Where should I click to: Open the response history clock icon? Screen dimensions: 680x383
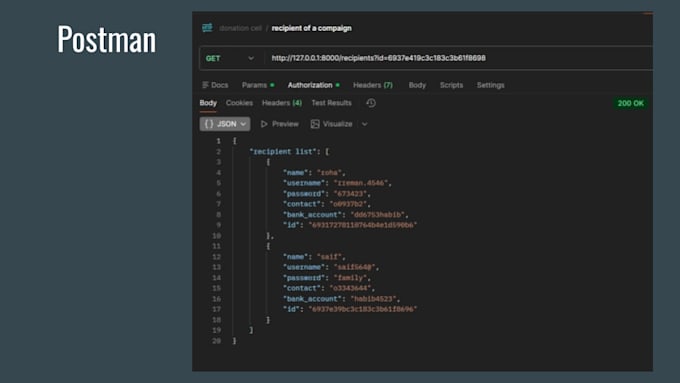coord(371,103)
